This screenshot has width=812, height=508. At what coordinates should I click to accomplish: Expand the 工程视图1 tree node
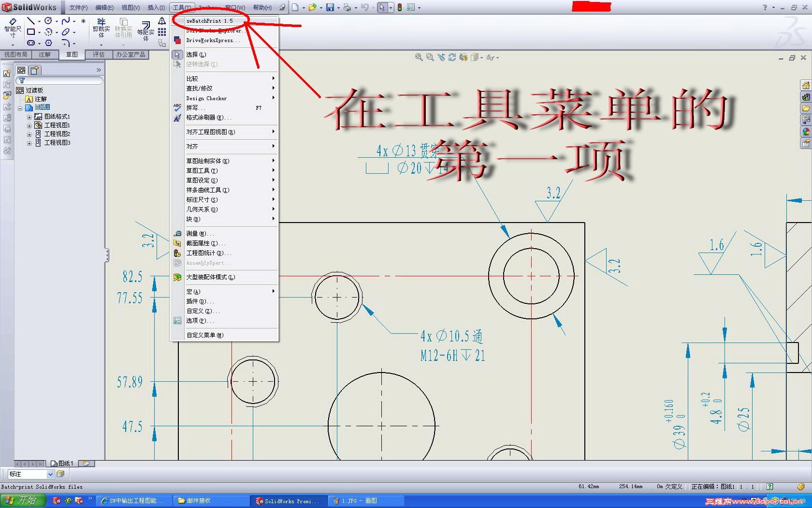pos(29,126)
